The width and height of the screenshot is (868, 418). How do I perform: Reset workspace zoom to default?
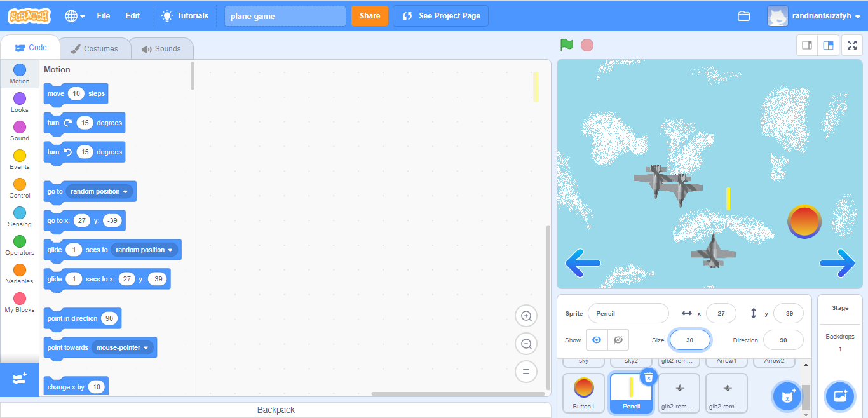coord(526,372)
